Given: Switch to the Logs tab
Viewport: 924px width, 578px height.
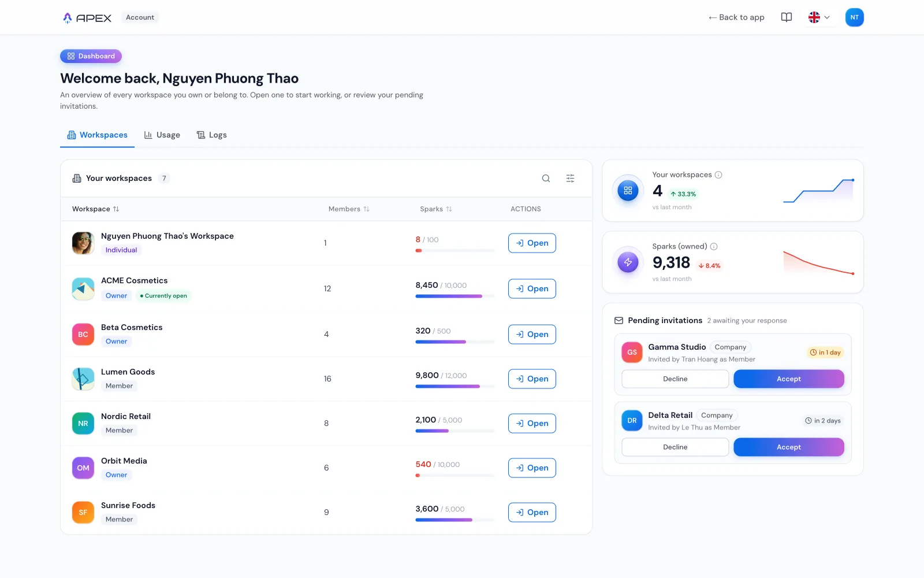Looking at the screenshot, I should (x=211, y=135).
